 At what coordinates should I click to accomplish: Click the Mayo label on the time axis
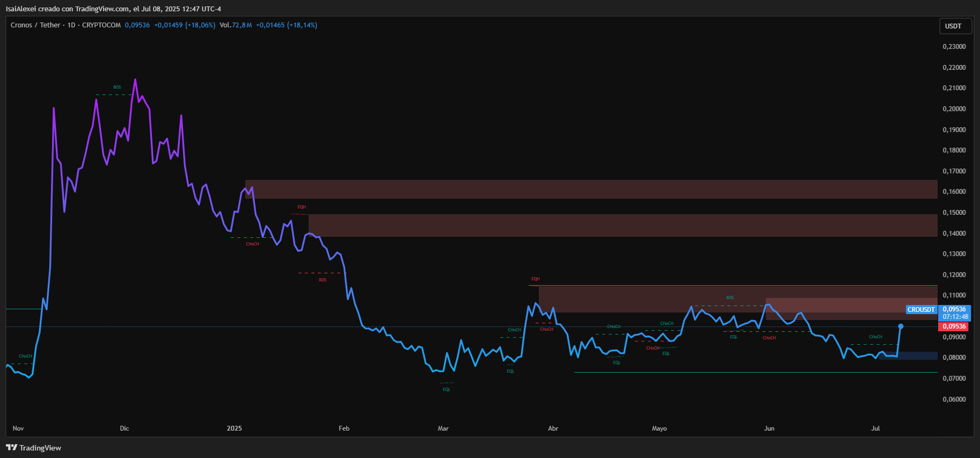click(659, 428)
